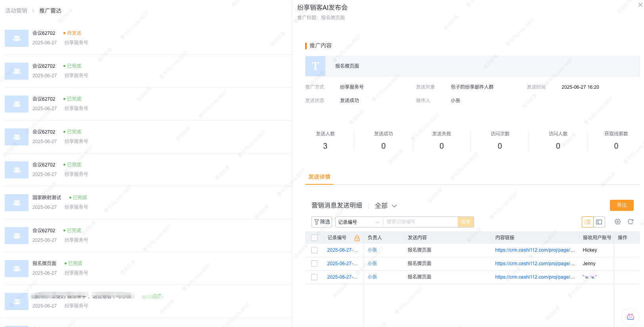Click the 筛选 filter button
This screenshot has width=644, height=327.
322,222
